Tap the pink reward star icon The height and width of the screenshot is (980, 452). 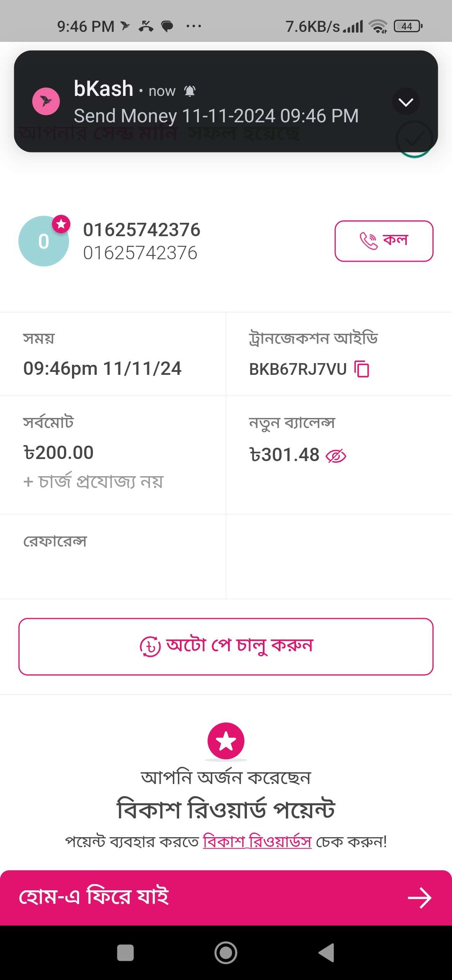226,741
